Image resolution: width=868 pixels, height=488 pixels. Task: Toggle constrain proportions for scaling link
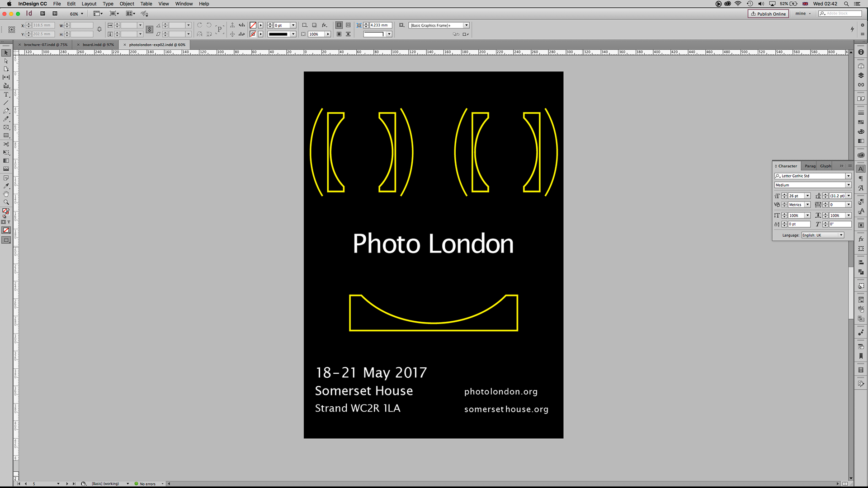(x=149, y=29)
